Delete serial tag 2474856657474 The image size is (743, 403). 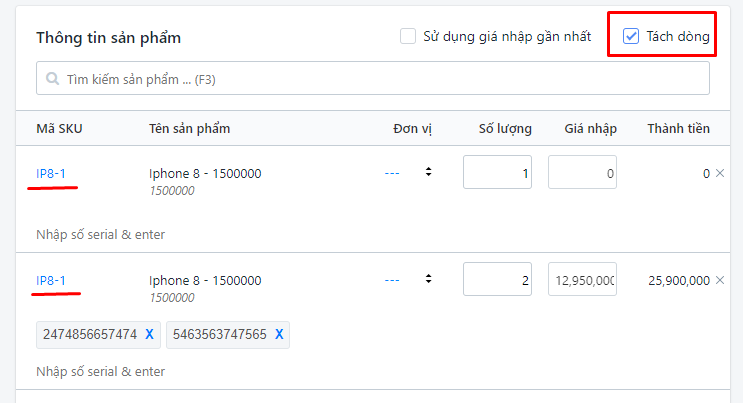[x=149, y=334]
